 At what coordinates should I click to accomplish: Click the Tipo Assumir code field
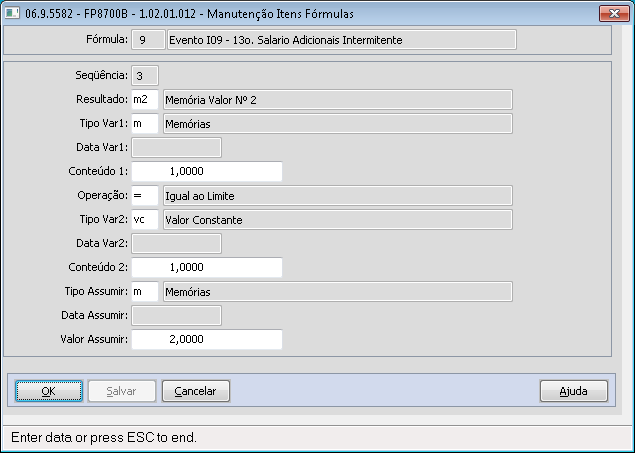145,291
